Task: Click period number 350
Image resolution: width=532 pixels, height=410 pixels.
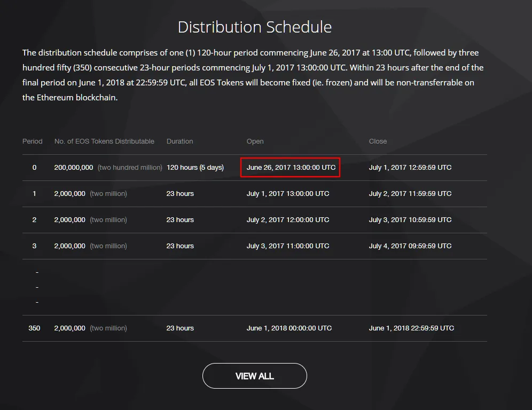Action: pyautogui.click(x=34, y=328)
